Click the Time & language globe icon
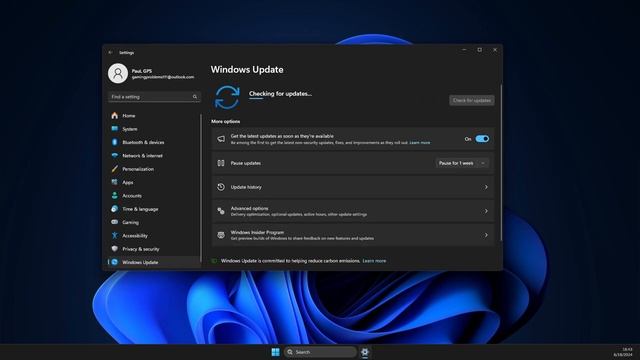The image size is (640, 360). (115, 209)
